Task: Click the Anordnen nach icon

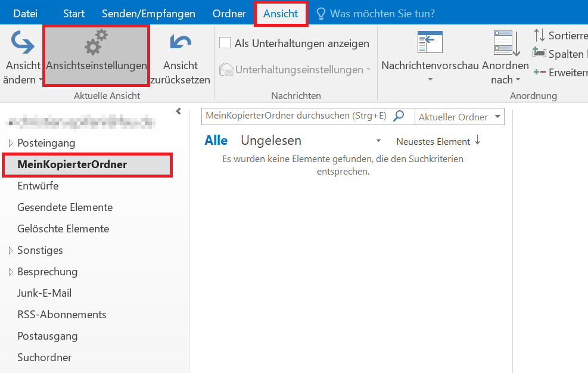Action: tap(505, 43)
